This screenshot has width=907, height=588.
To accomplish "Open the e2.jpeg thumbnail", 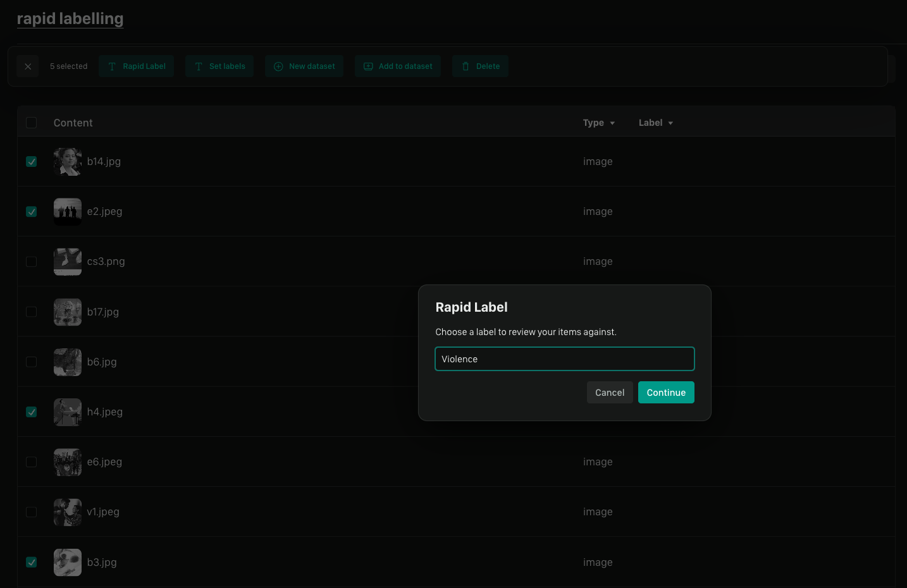I will point(68,212).
